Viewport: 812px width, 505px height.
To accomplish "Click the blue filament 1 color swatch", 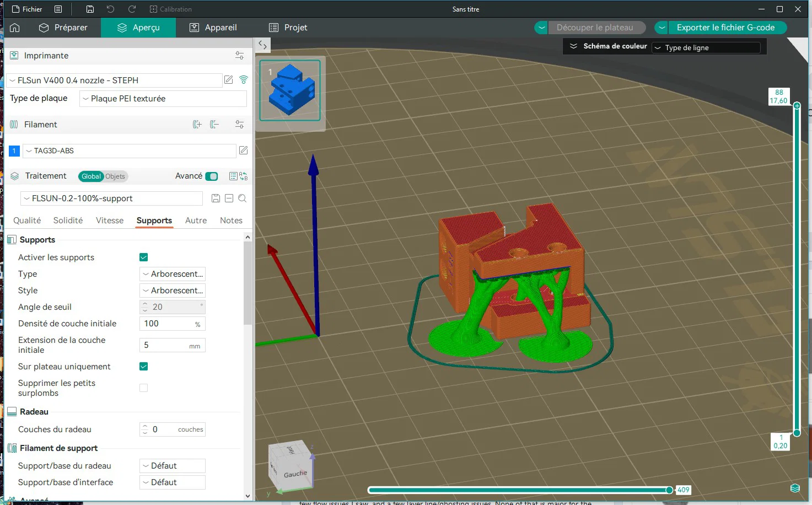I will [14, 151].
